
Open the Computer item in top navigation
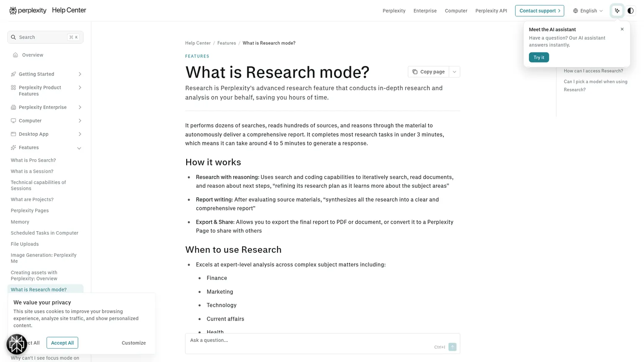[456, 11]
